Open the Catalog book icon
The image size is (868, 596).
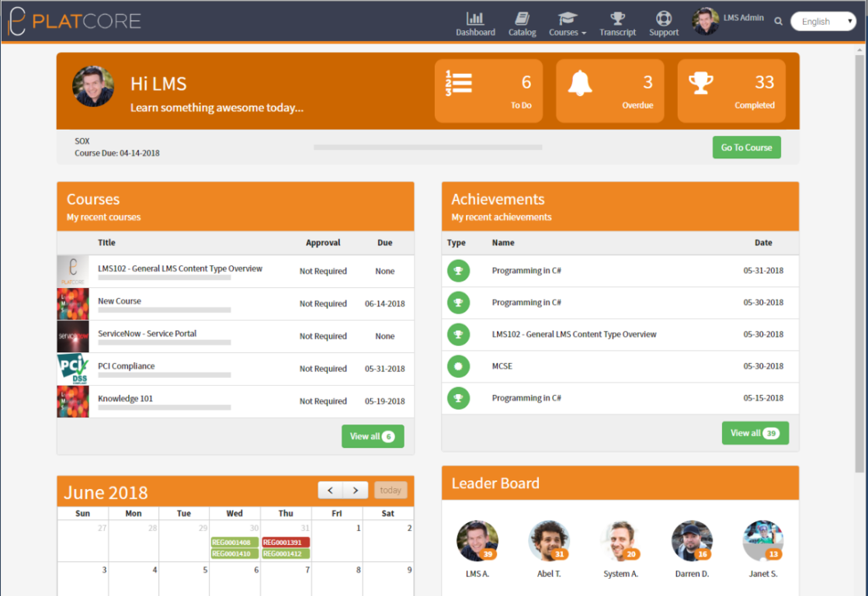coord(522,19)
